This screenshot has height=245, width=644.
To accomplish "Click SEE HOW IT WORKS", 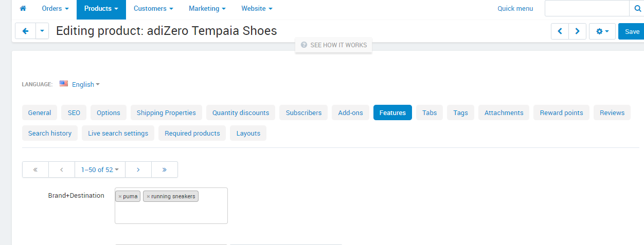I will (x=333, y=45).
